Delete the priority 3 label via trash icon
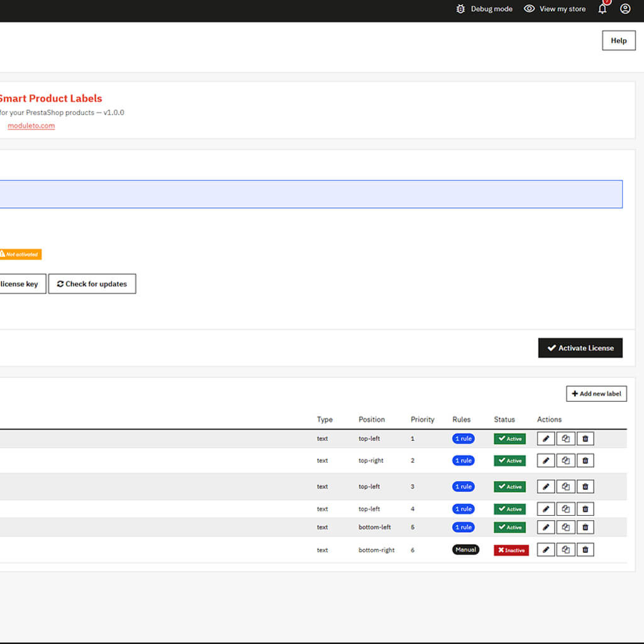Viewport: 644px width, 644px height. [x=585, y=487]
